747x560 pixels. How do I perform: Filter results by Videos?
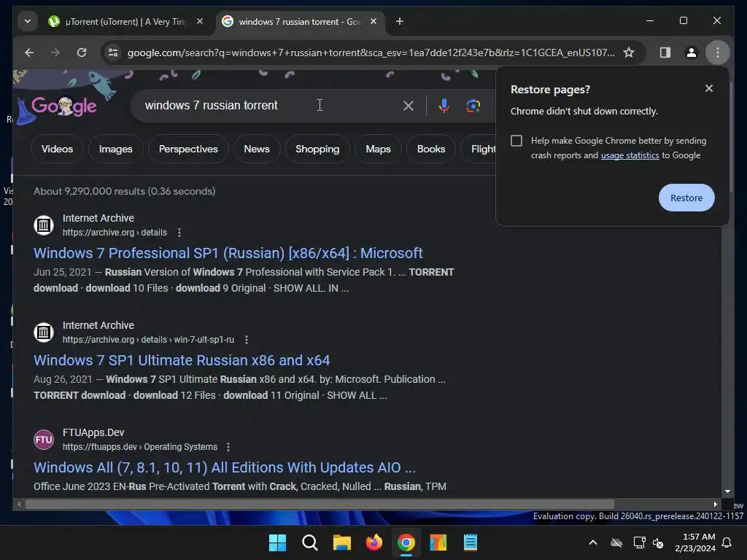point(57,149)
